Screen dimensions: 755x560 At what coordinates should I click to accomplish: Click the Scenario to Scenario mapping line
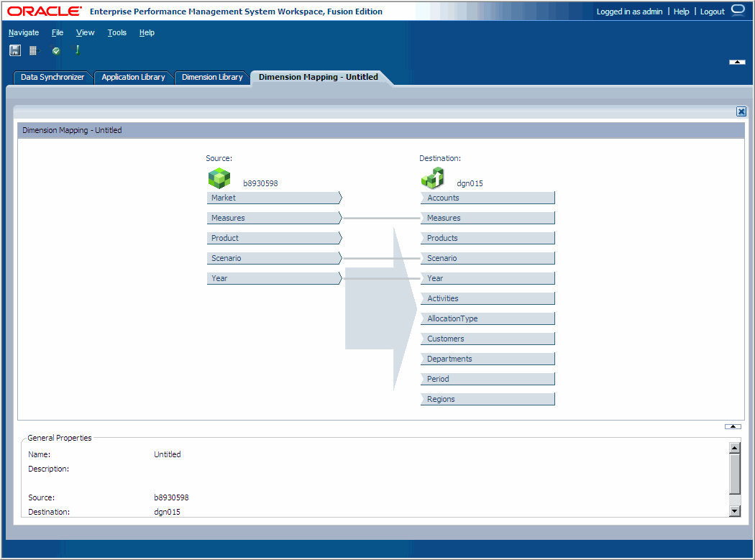381,259
